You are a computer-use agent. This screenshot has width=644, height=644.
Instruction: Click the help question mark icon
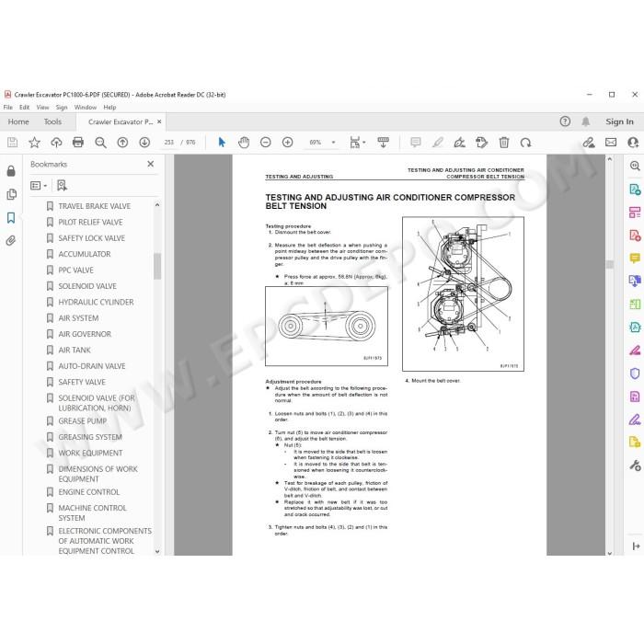pos(565,121)
